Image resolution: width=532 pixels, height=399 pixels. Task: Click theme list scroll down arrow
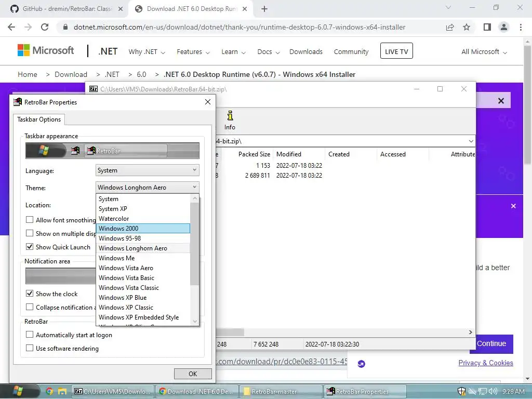coord(195,321)
